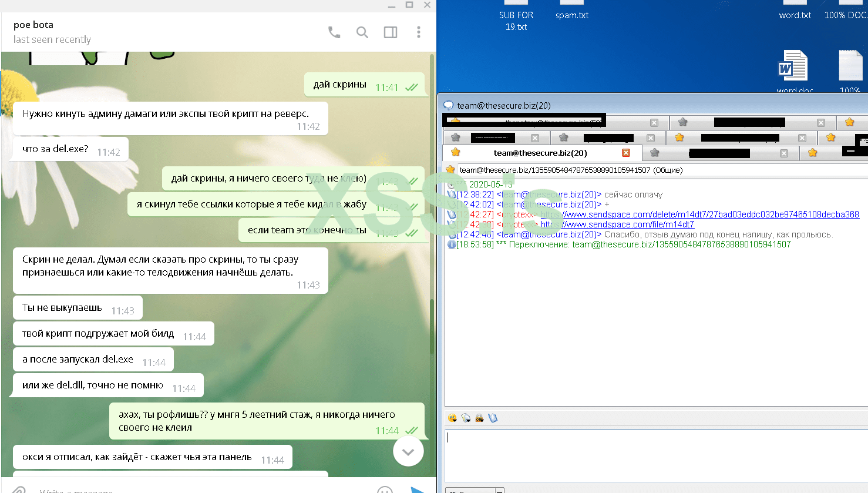Click the message 'или же del.dll, точно не помню'
This screenshot has width=868, height=493.
109,385
